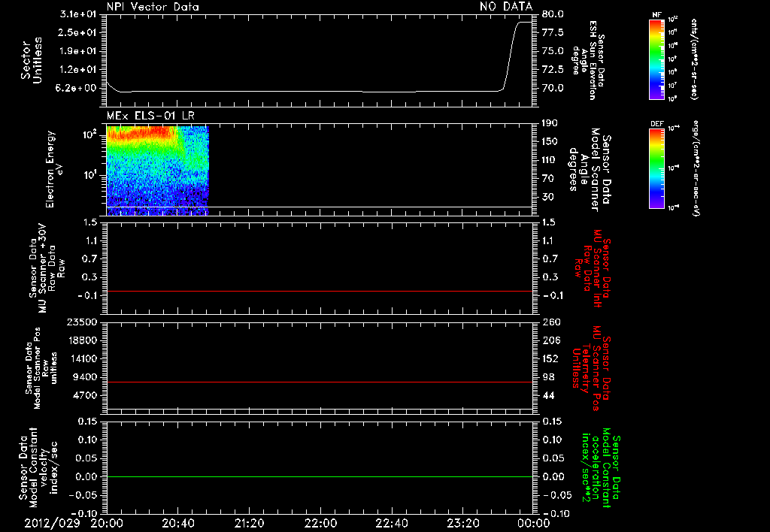Click the '9400' scanner position tick value
The height and width of the screenshot is (532, 770).
pos(86,377)
